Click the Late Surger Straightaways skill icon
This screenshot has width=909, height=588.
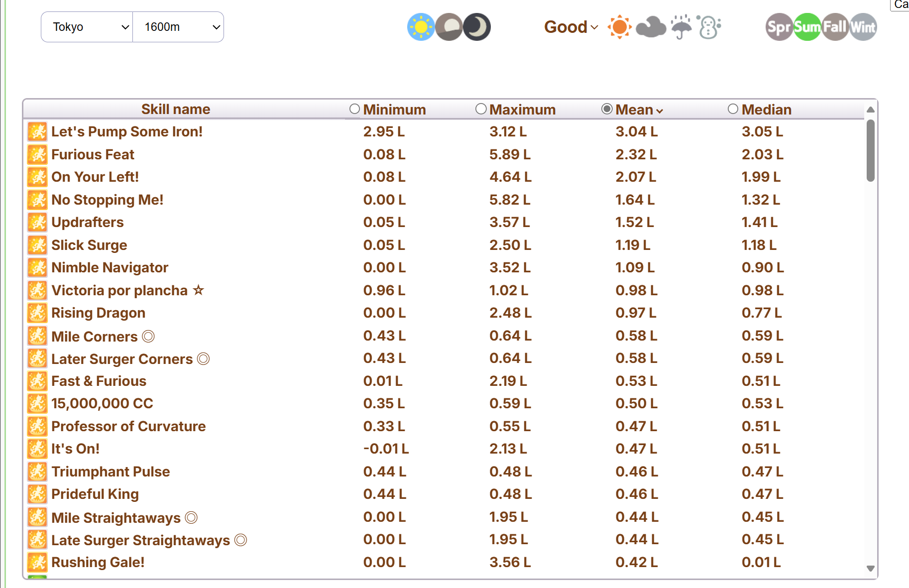point(37,540)
